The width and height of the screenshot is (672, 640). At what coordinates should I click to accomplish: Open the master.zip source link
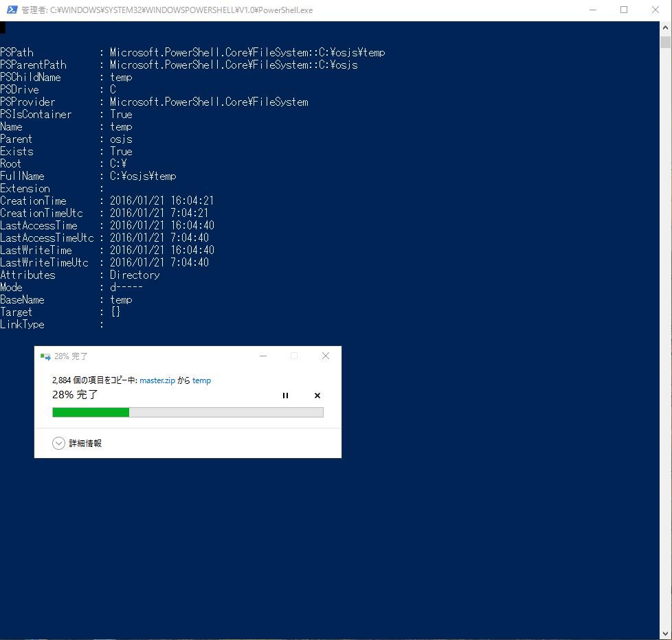point(156,380)
